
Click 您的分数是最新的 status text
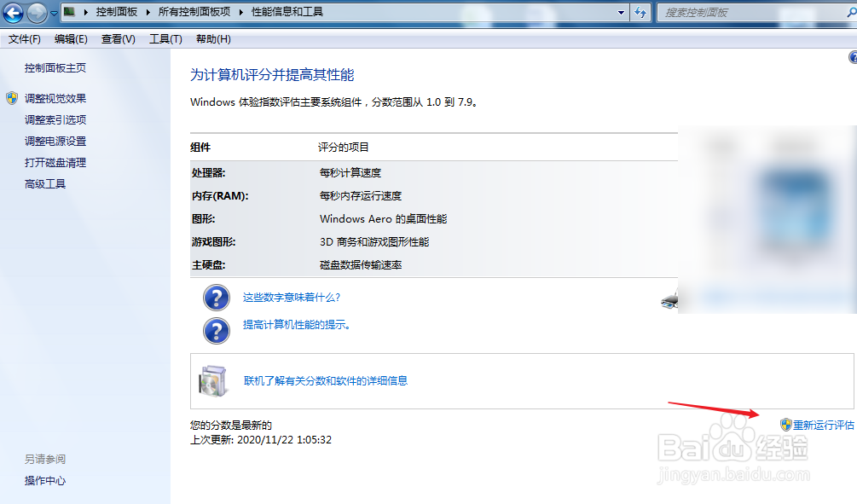click(x=230, y=426)
